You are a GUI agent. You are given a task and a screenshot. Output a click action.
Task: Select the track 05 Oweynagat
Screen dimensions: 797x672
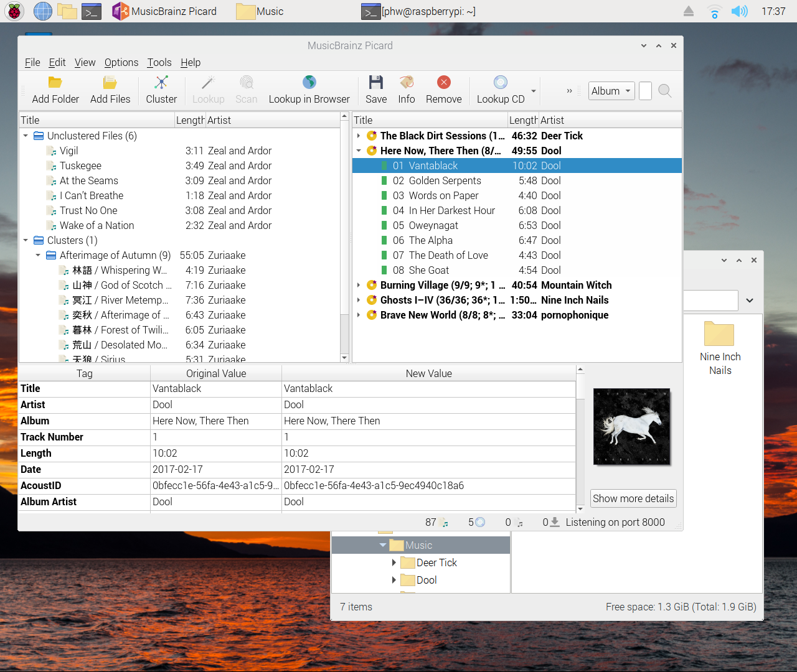[517, 225]
